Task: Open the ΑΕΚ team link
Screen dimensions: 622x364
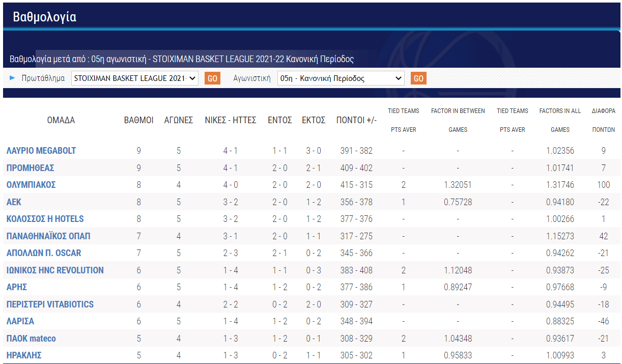Action: click(14, 202)
